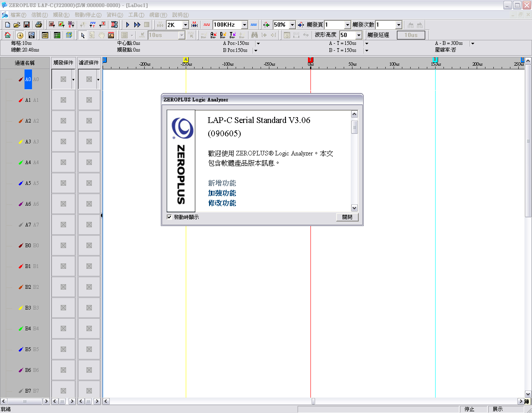The image size is (532, 413).
Task: Start repetitive run with the double-arrow icon
Action: [137, 25]
